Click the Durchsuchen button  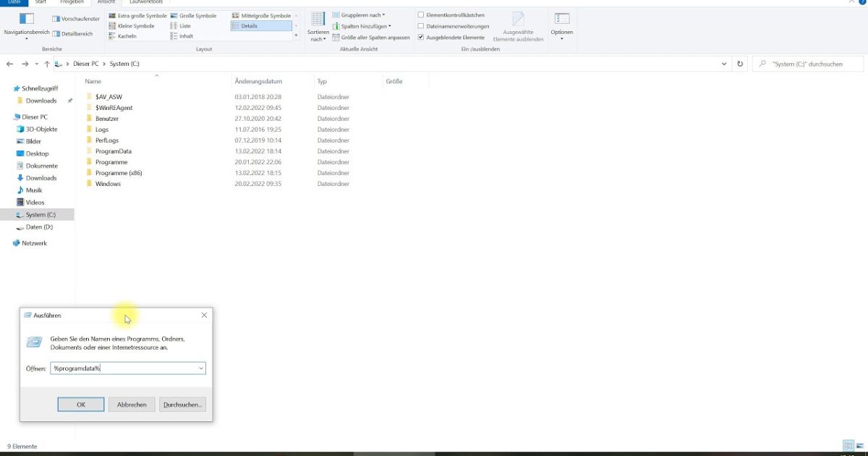tap(182, 404)
